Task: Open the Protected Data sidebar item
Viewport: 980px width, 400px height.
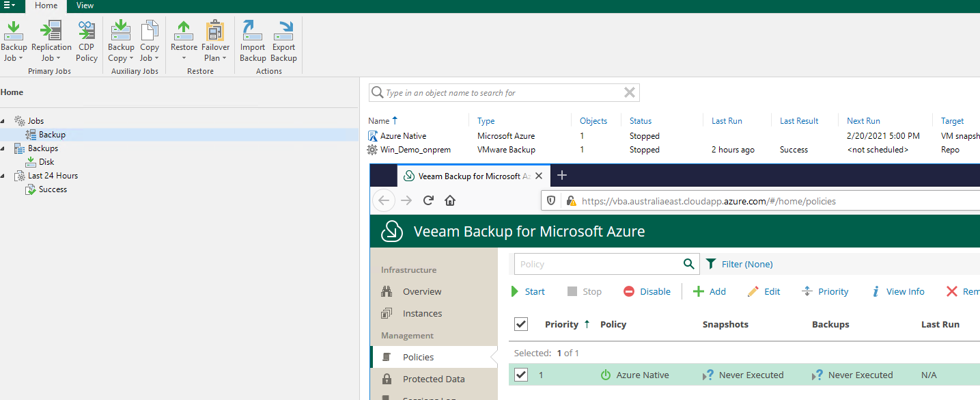Action: click(433, 379)
